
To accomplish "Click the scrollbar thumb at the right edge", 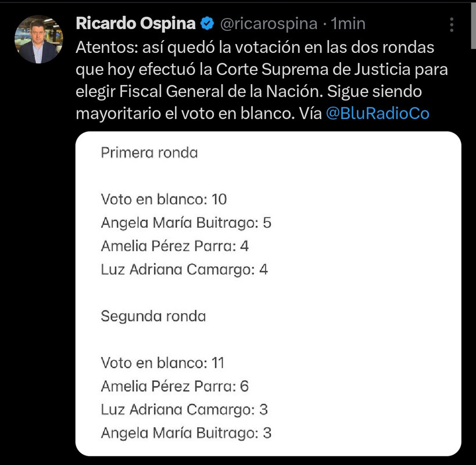I will [473, 25].
